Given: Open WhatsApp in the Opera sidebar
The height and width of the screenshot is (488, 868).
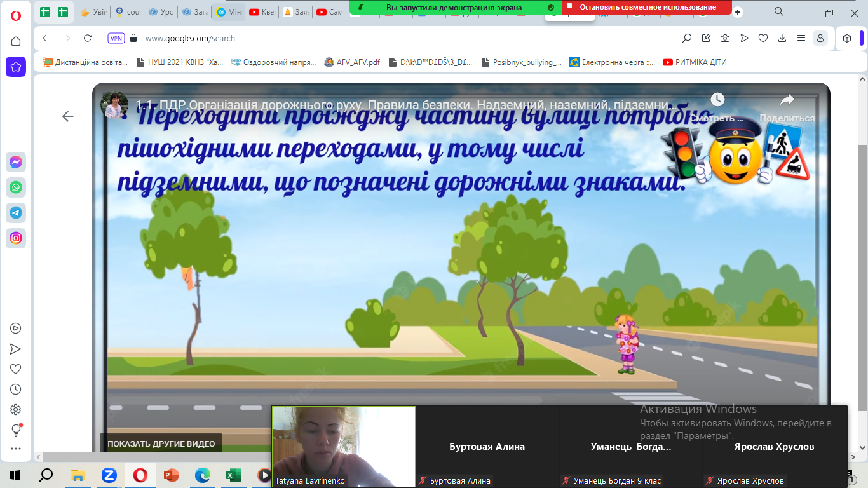Looking at the screenshot, I should pos(16,187).
